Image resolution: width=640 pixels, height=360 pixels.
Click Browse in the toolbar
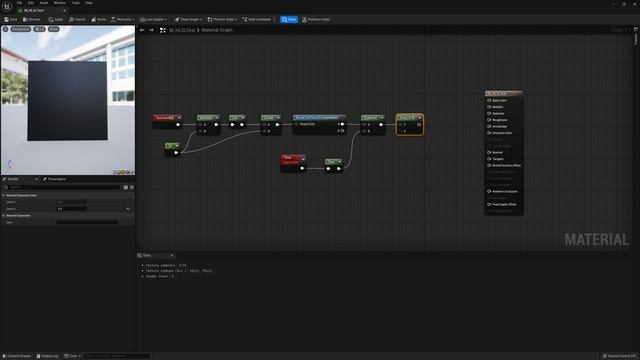(x=32, y=20)
